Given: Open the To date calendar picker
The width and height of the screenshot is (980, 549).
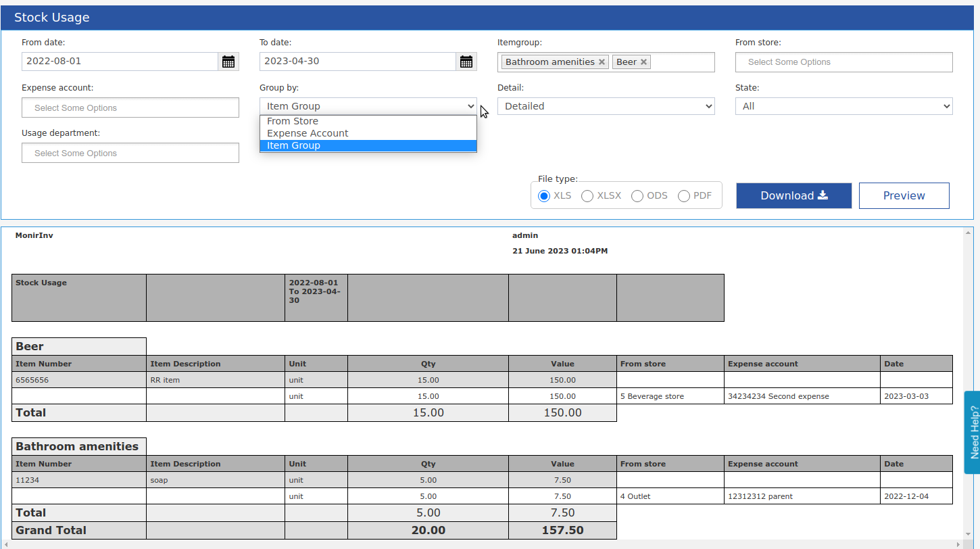Looking at the screenshot, I should click(x=466, y=62).
